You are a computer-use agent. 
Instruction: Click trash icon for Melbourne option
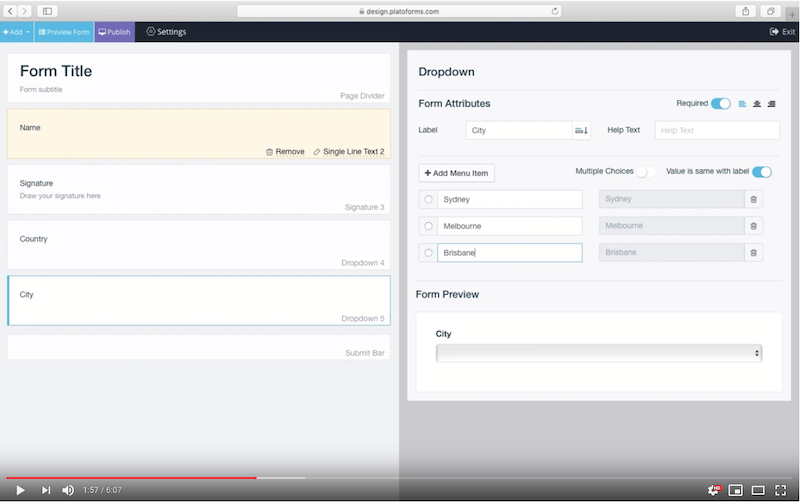pyautogui.click(x=753, y=226)
